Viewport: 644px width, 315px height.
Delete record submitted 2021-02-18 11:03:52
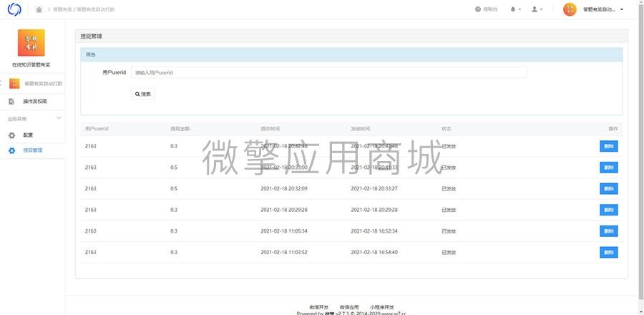pos(609,252)
